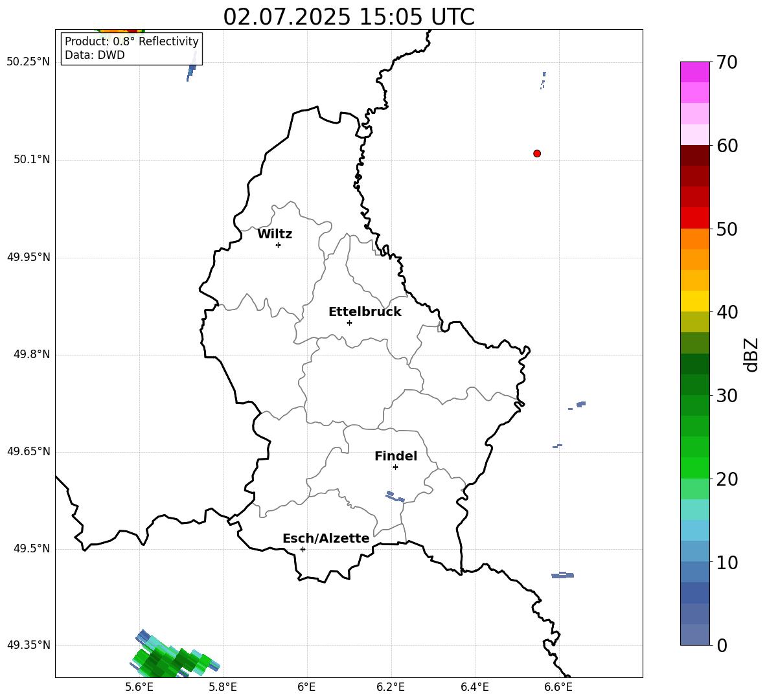Click the Ettelbruck label
767x700 pixels.
(x=365, y=312)
